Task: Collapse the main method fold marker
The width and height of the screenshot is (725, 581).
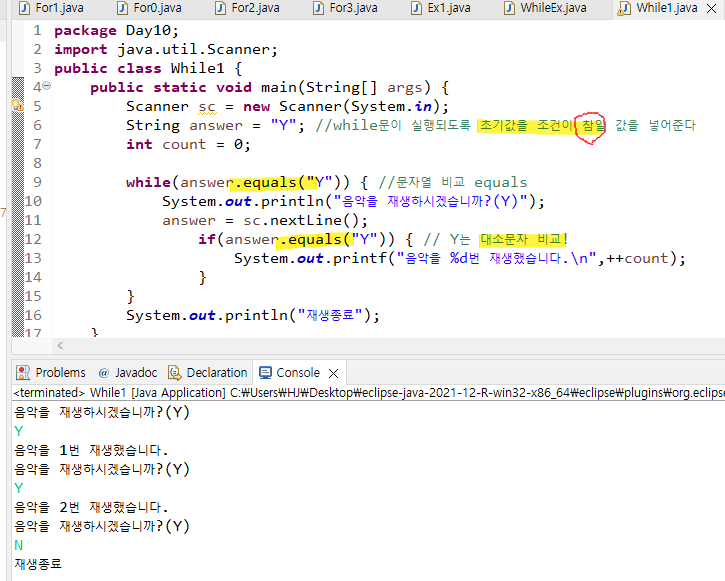Action: click(47, 86)
